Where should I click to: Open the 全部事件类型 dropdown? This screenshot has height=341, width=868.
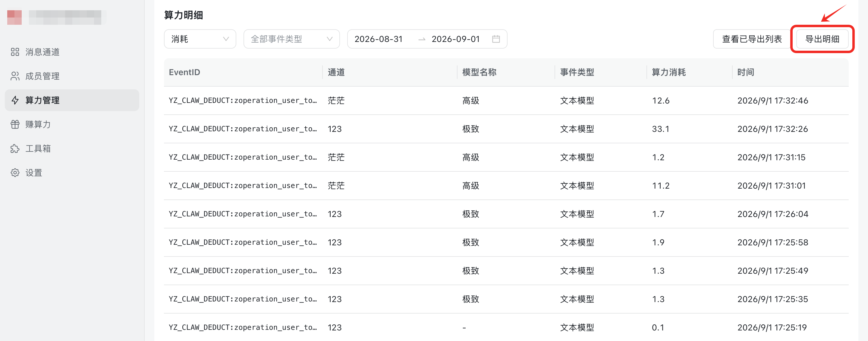[x=291, y=39]
